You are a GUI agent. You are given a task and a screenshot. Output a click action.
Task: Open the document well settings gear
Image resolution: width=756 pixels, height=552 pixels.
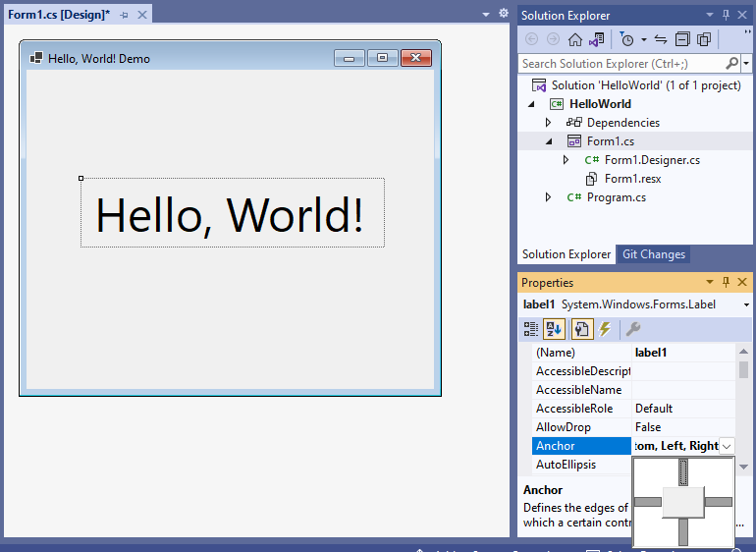click(504, 14)
